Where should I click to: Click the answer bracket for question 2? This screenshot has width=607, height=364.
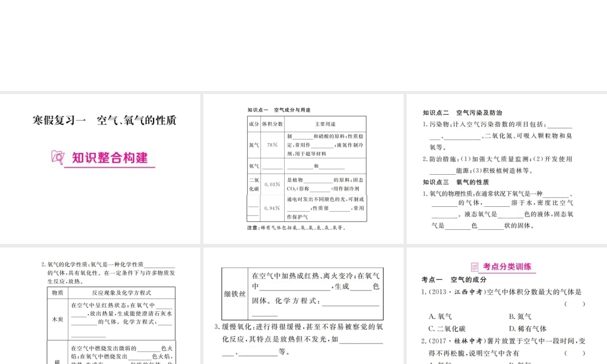(x=574, y=353)
